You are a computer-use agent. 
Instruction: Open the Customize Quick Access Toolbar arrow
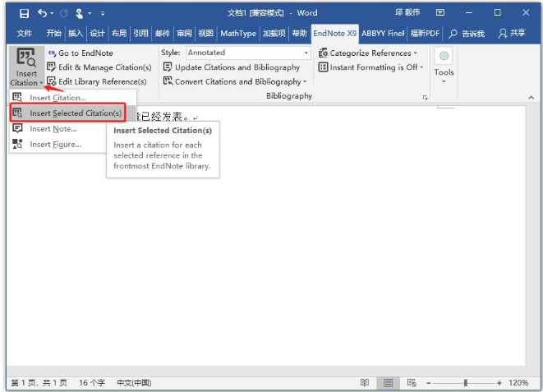103,13
